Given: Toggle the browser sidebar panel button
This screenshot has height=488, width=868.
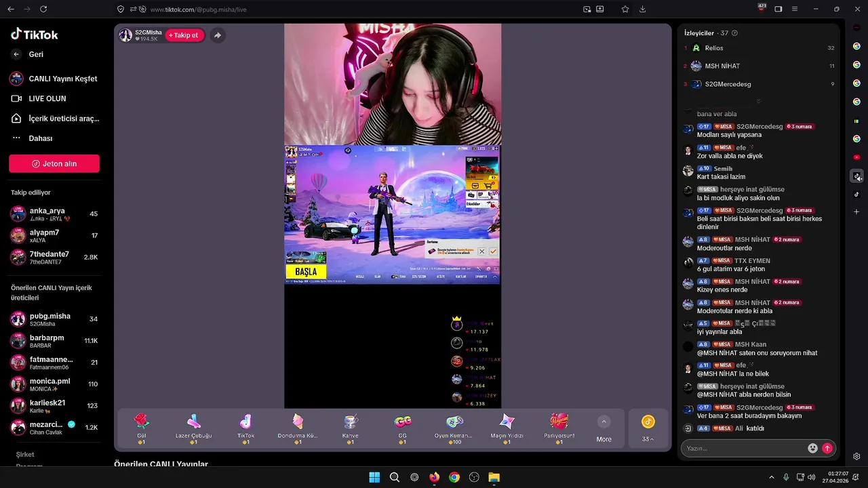Looking at the screenshot, I should click(x=778, y=9).
